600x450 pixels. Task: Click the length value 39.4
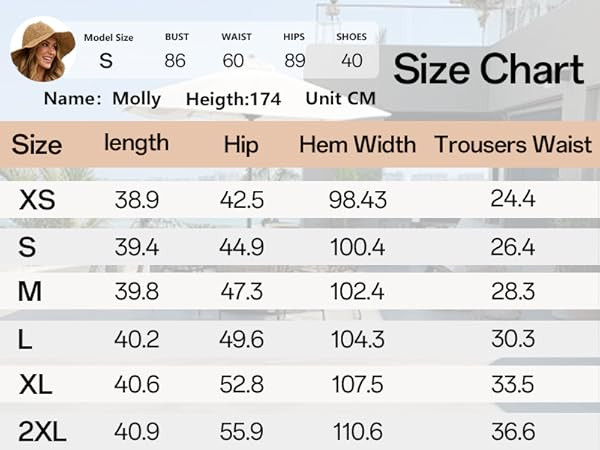137,246
